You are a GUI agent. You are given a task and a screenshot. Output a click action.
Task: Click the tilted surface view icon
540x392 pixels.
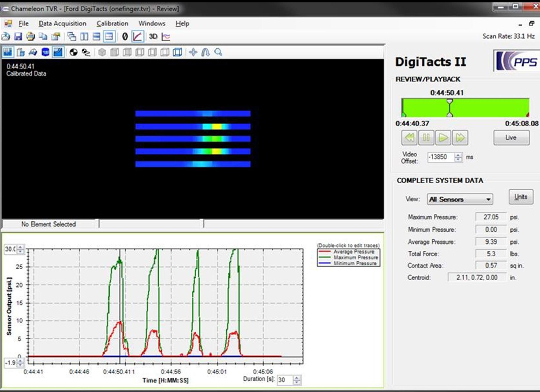pyautogui.click(x=33, y=52)
